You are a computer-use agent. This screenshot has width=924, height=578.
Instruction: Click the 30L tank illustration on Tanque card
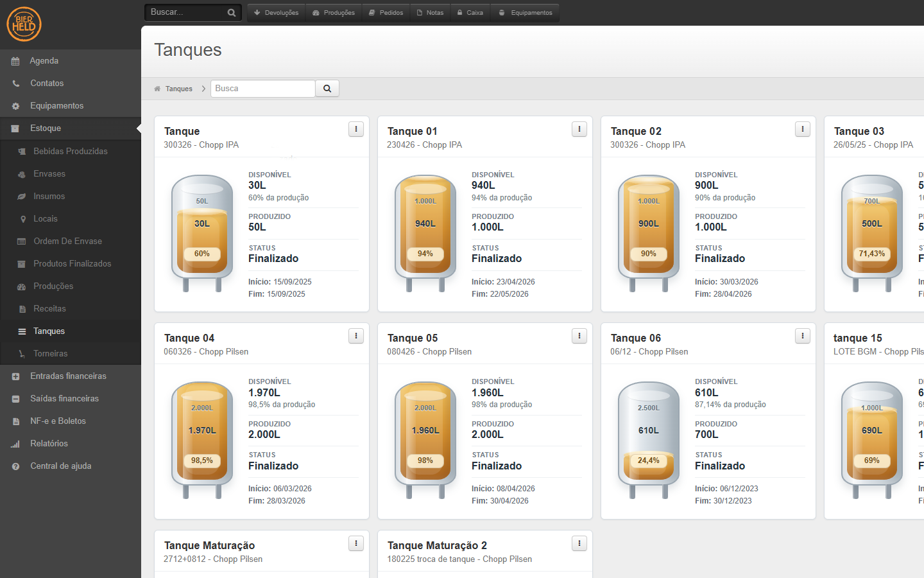coord(202,233)
